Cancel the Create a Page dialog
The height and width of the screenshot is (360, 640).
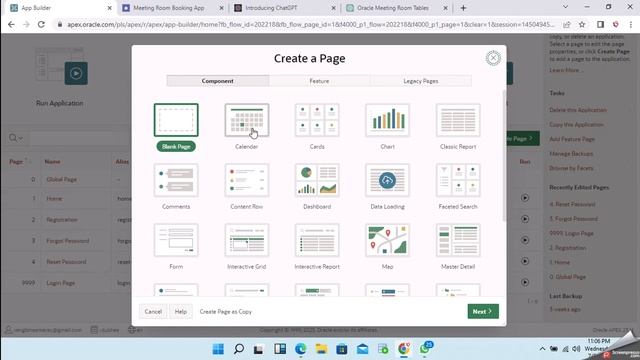[x=153, y=311]
